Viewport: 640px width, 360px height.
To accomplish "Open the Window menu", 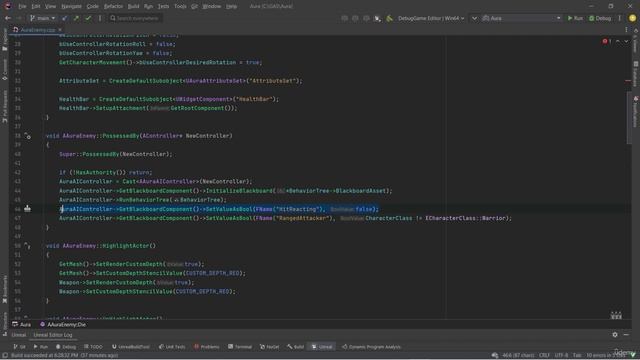I will tap(211, 6).
